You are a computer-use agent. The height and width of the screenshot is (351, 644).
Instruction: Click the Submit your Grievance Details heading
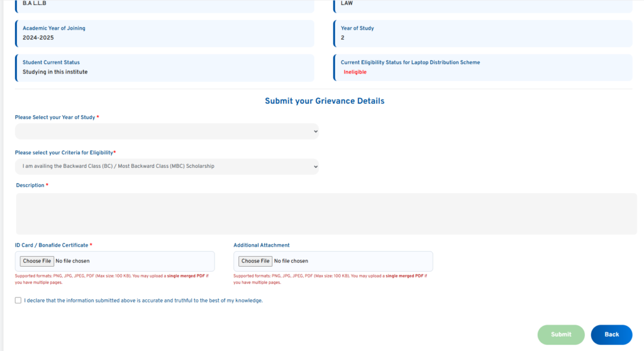[x=325, y=101]
